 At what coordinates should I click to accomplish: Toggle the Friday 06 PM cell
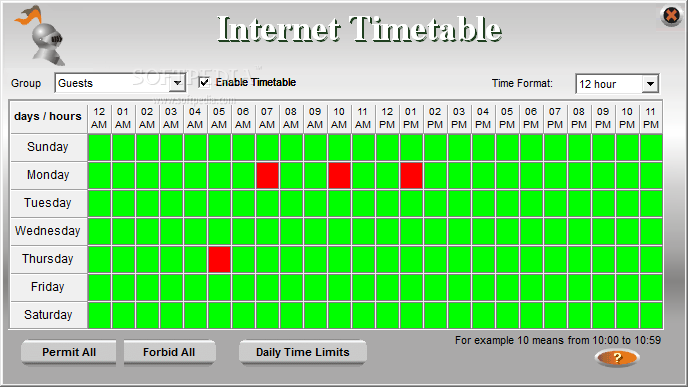tap(531, 287)
